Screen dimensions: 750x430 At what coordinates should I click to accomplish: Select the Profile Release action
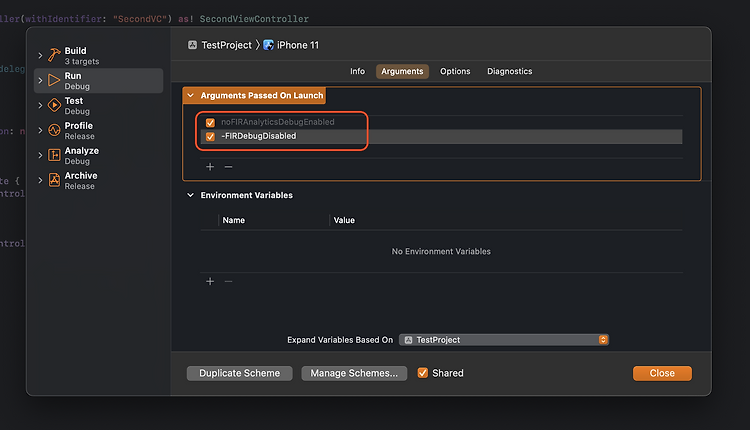pos(99,130)
